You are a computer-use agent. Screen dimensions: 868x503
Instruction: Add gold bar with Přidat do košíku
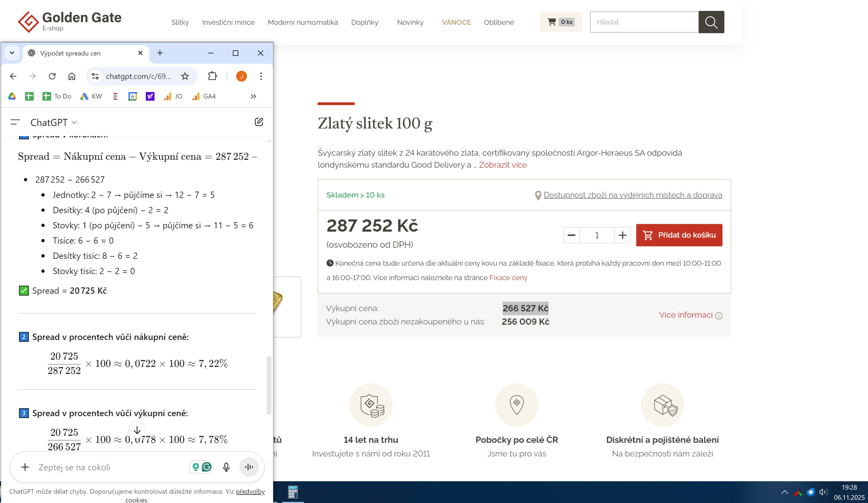point(679,235)
